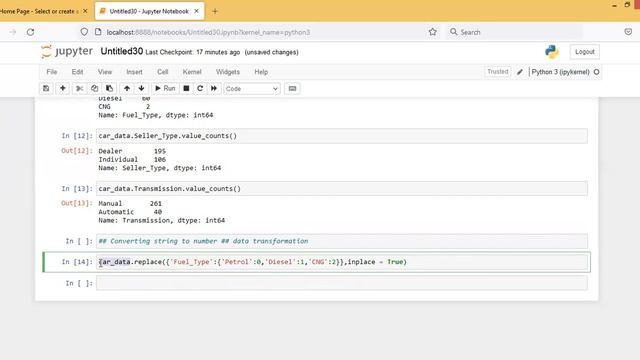Image resolution: width=640 pixels, height=360 pixels.
Task: Restart kernel and run all fast-forward icon
Action: click(x=214, y=89)
